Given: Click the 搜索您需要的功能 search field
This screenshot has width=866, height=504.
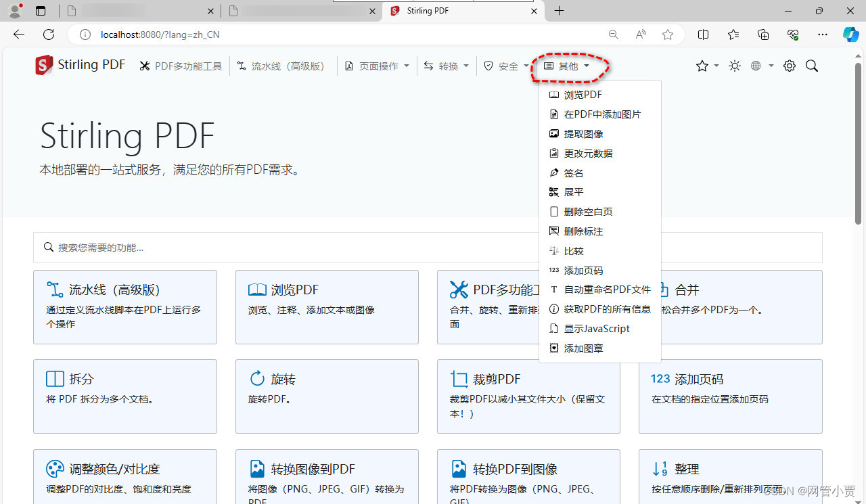Looking at the screenshot, I should 428,247.
